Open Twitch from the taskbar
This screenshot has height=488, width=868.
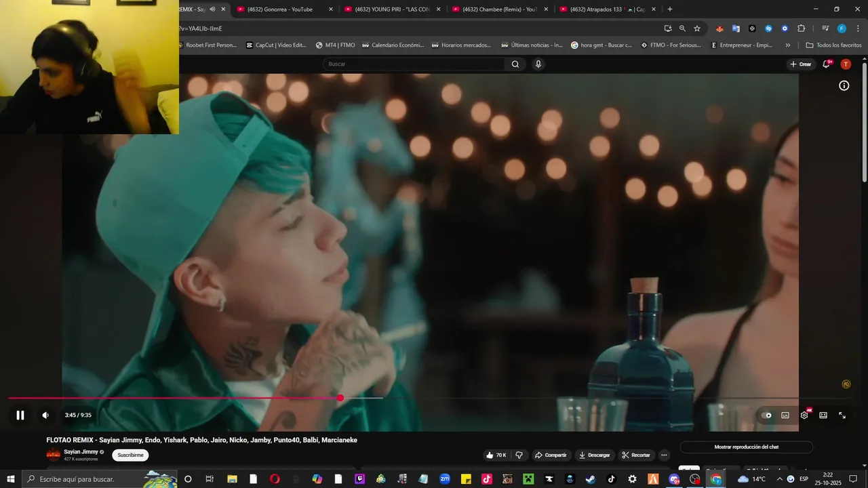360,479
